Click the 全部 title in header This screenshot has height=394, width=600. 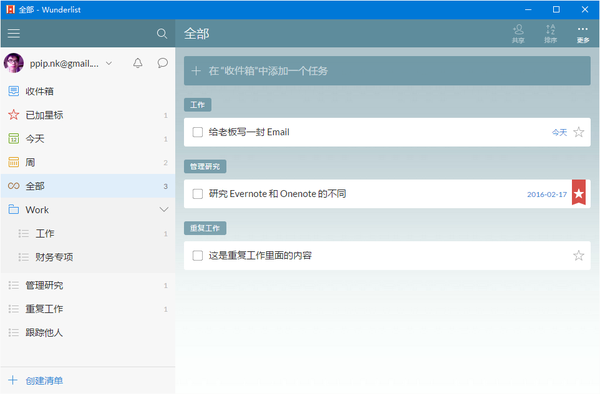coord(196,34)
